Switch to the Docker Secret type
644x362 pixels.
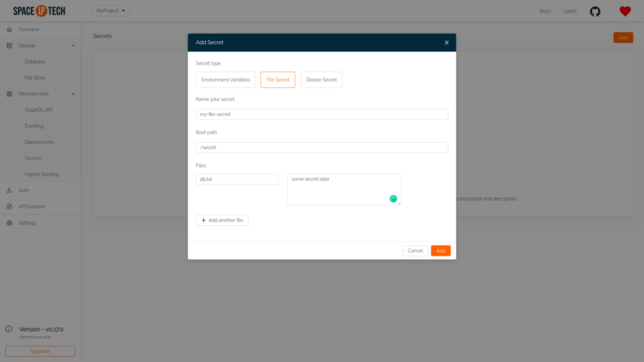click(321, 79)
